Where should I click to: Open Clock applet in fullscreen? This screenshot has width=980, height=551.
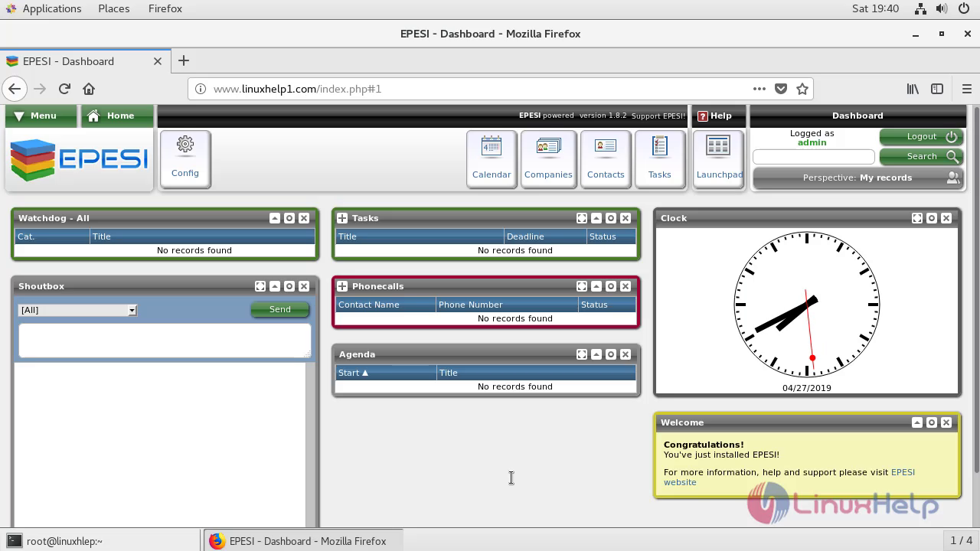point(917,218)
